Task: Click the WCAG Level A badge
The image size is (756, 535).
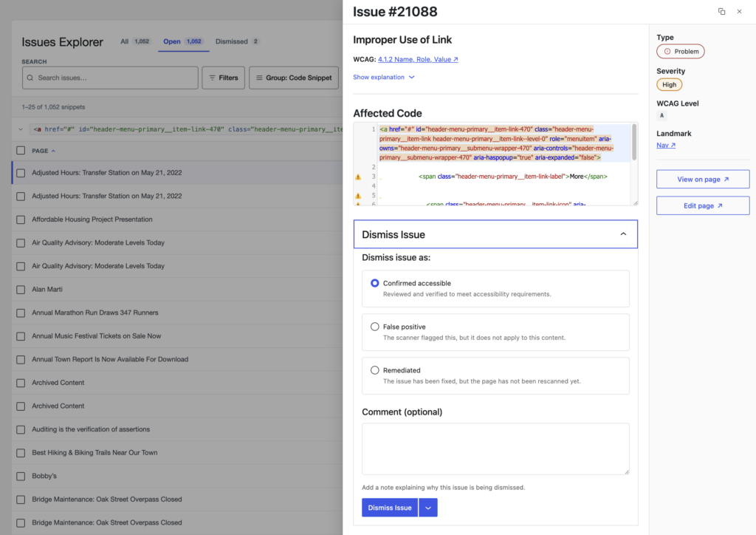Action: pyautogui.click(x=661, y=115)
